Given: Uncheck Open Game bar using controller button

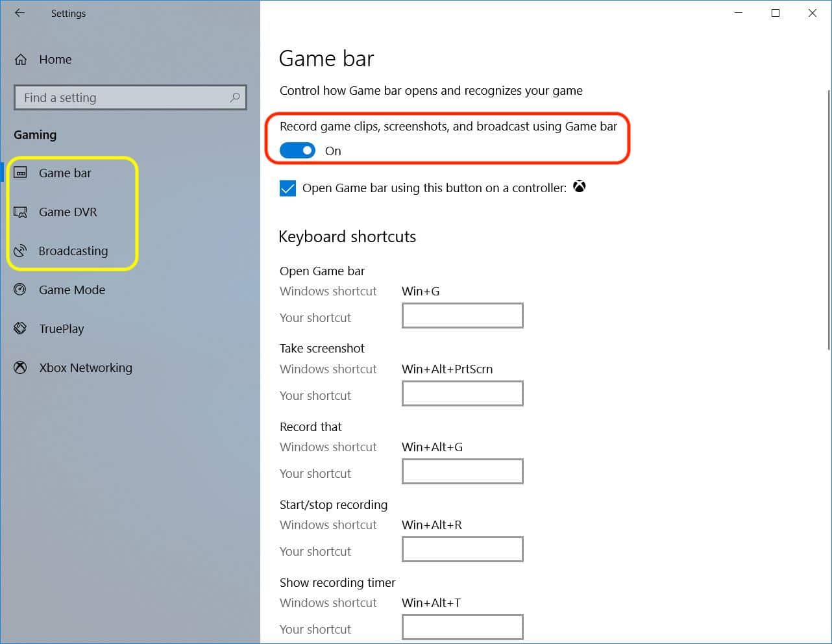Looking at the screenshot, I should [288, 188].
